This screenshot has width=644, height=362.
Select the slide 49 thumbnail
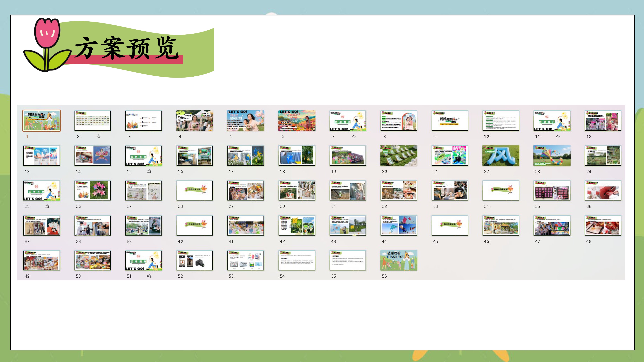coord(42,260)
